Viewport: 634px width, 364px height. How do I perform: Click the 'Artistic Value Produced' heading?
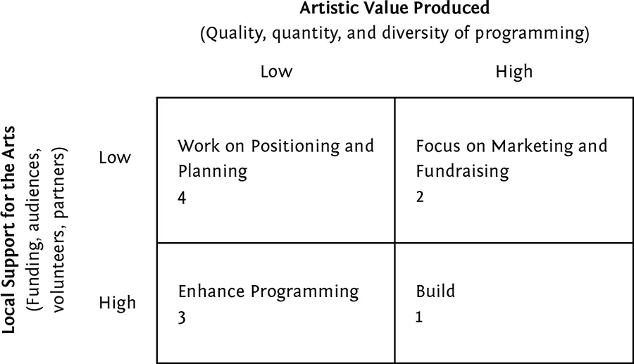[x=395, y=9]
